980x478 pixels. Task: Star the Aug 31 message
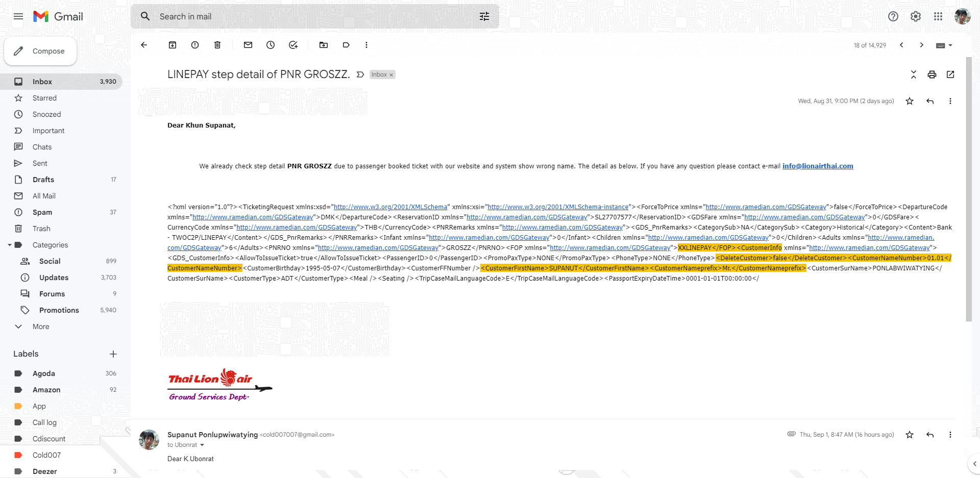tap(910, 101)
